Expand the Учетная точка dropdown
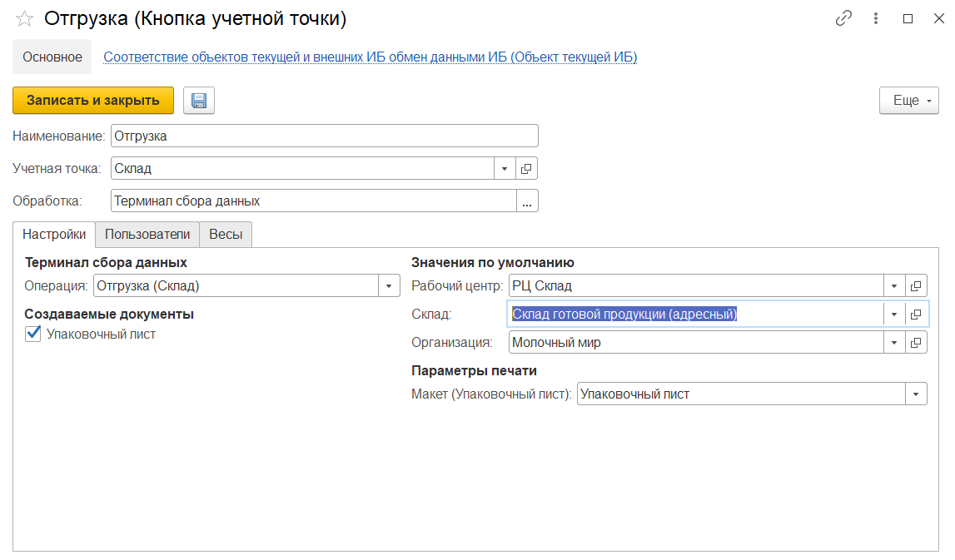The height and width of the screenshot is (560, 955). (x=505, y=168)
